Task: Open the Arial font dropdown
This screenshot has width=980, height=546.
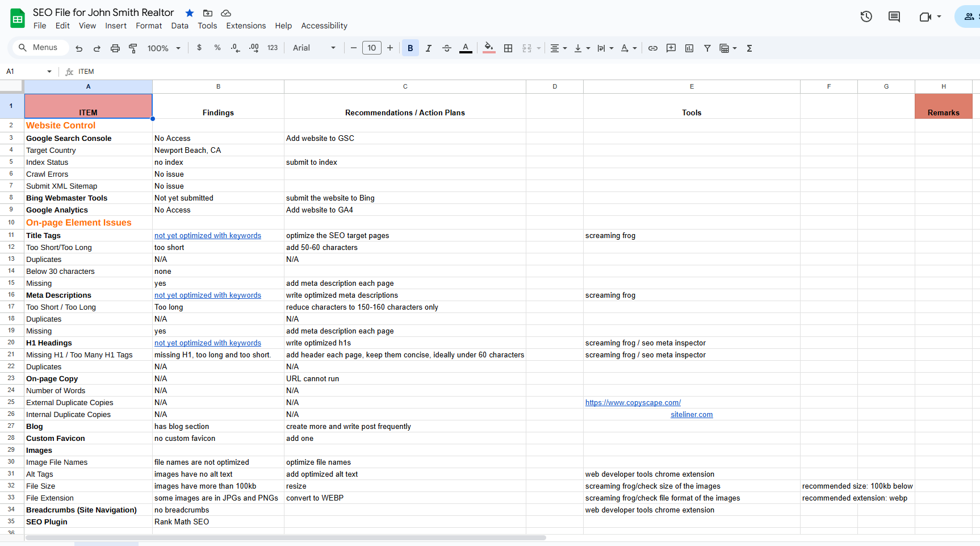Action: (x=314, y=48)
